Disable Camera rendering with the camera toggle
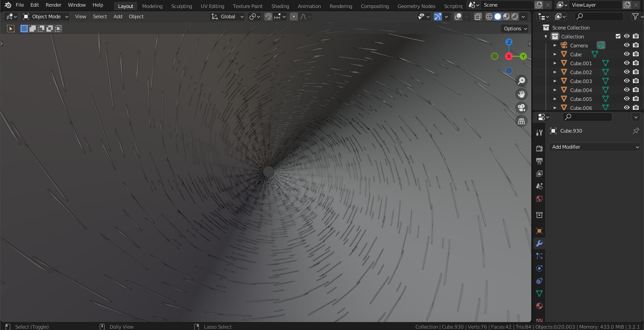Screen dimensions: 644x330 [636, 45]
